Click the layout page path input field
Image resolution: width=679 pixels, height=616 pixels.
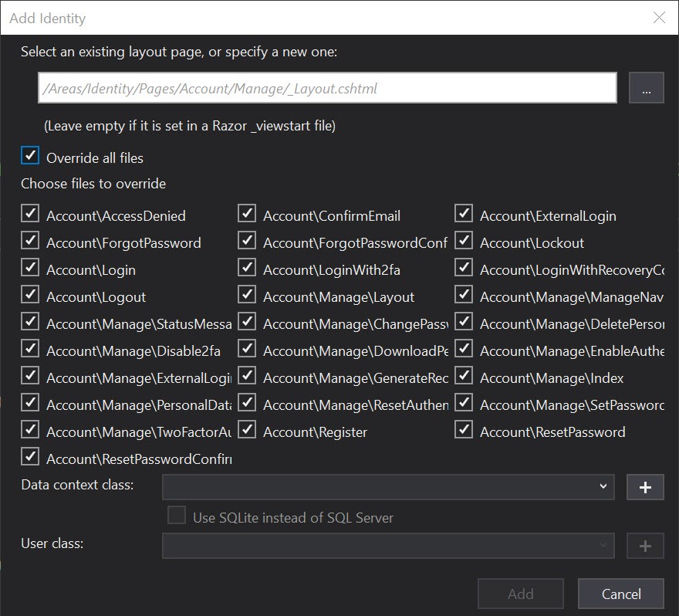[327, 88]
